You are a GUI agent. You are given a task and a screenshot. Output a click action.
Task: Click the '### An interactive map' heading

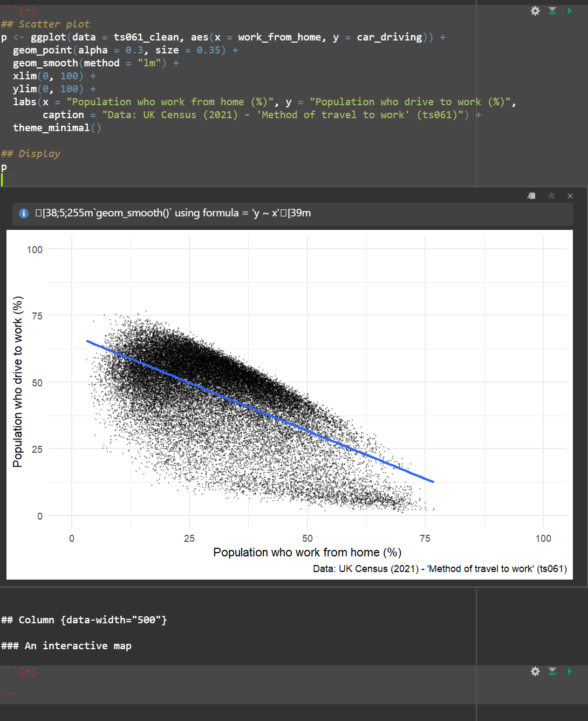[66, 646]
